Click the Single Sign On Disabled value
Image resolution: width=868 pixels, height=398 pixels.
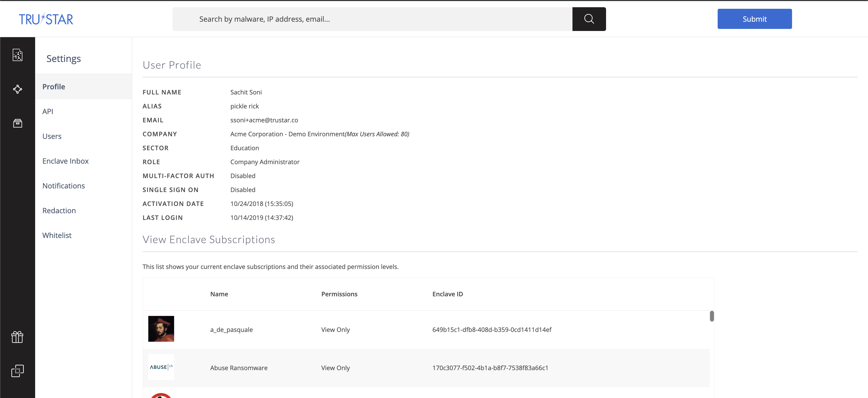(x=243, y=189)
